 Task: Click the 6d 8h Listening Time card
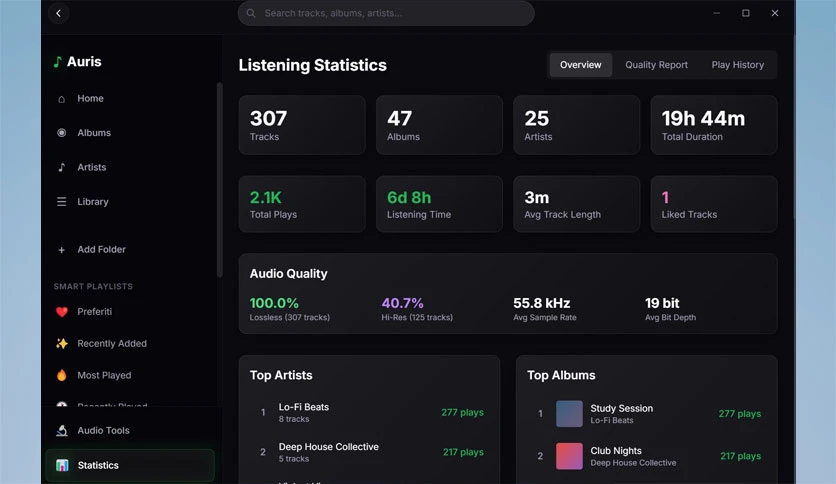click(x=439, y=204)
